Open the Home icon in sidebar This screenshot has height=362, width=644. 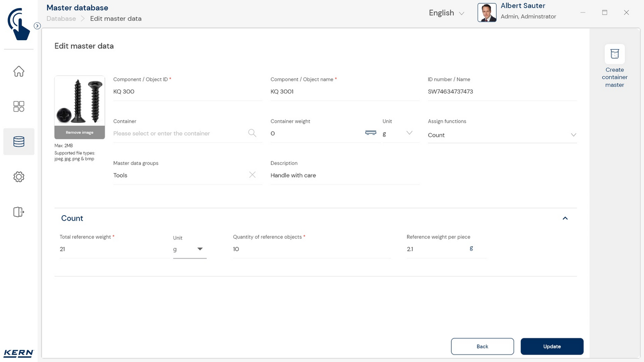click(19, 71)
